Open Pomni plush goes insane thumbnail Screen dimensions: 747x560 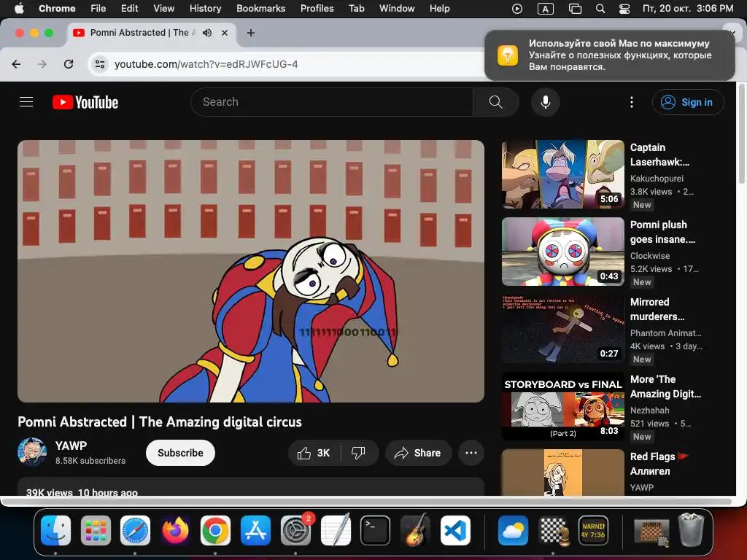tap(562, 252)
